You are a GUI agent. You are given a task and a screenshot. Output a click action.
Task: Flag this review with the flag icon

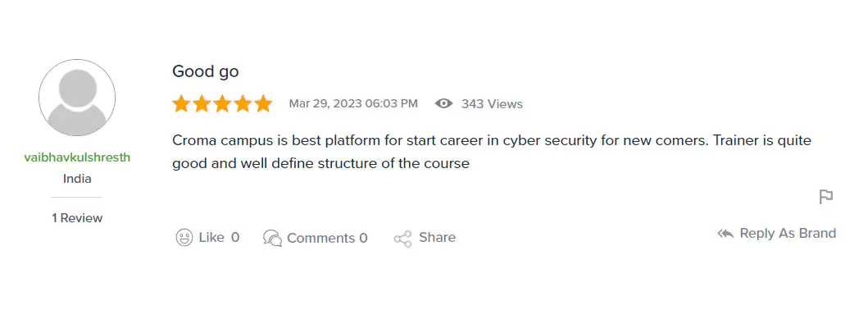[826, 197]
